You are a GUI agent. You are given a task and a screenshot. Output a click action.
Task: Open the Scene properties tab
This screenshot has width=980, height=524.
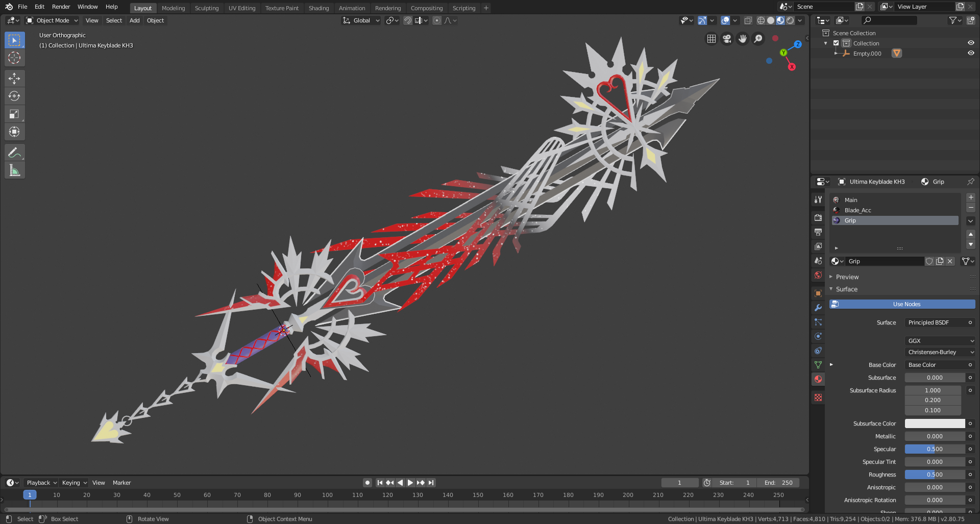(x=818, y=261)
